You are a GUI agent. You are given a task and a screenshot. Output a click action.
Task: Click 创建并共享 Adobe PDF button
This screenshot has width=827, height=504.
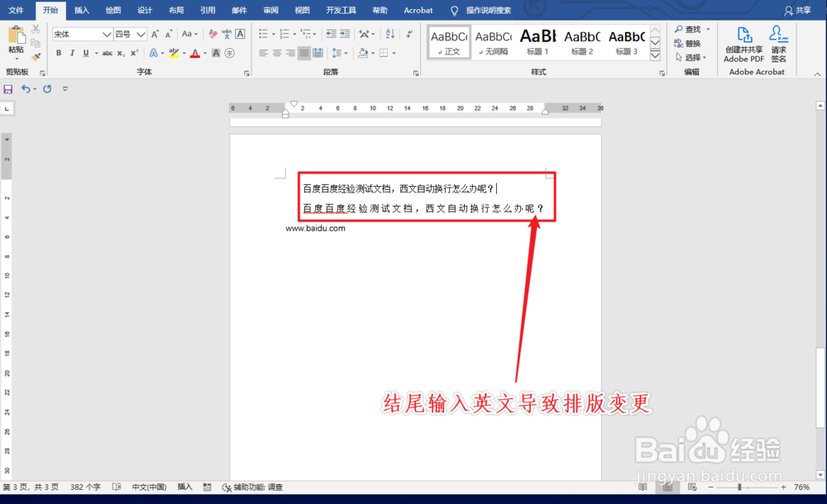(x=743, y=45)
